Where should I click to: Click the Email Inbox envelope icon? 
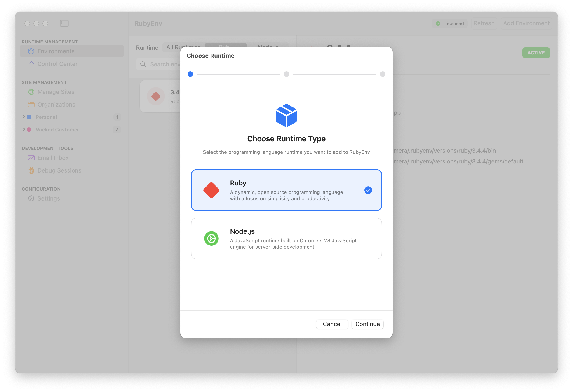(x=31, y=158)
